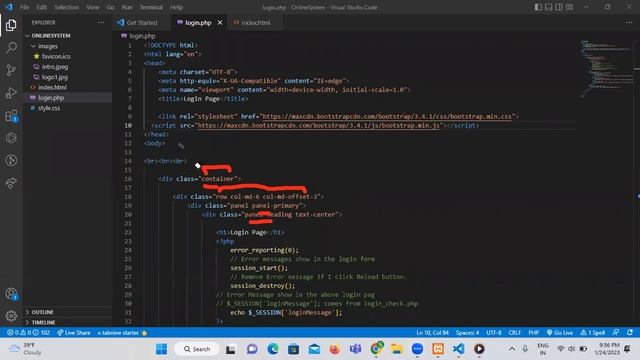Change indentation via Spaces: 4

pos(467,333)
